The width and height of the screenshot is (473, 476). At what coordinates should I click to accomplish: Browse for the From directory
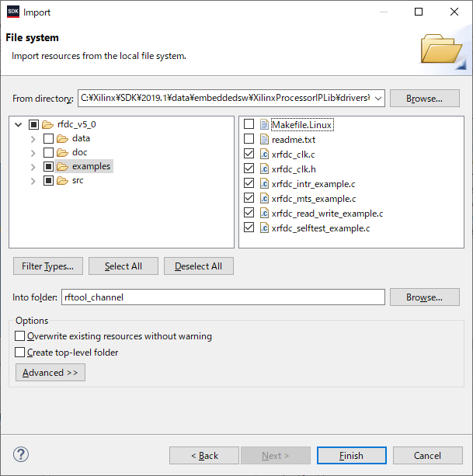(424, 99)
